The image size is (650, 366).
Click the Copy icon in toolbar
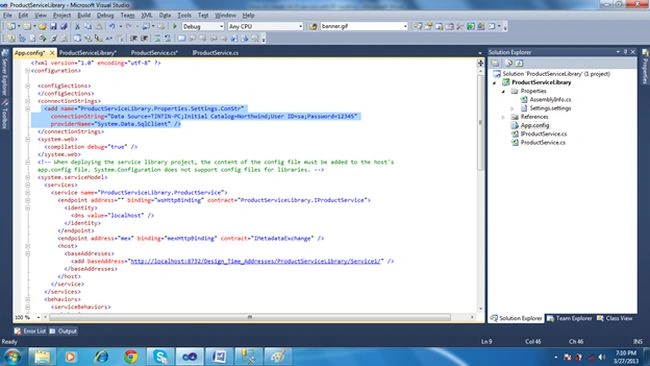88,27
